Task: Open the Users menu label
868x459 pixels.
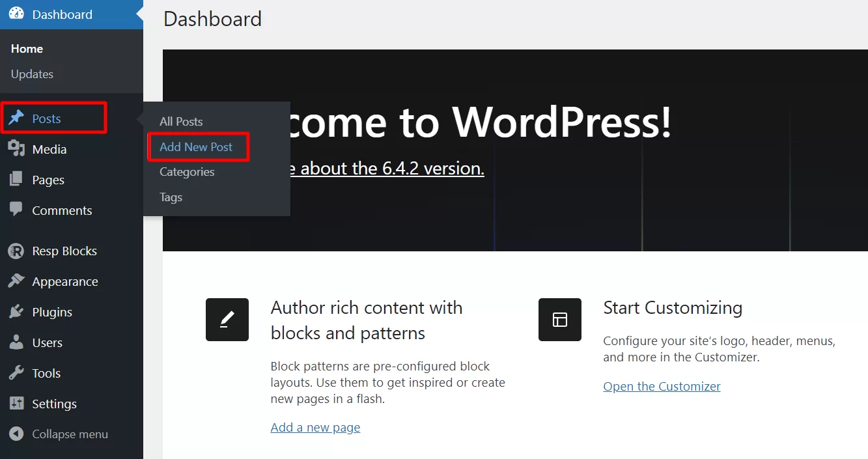Action: pos(48,342)
